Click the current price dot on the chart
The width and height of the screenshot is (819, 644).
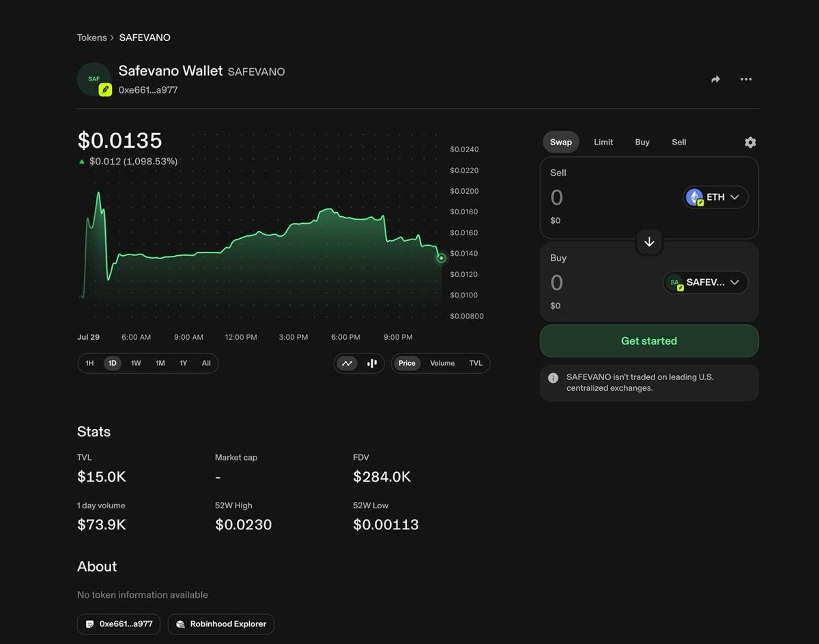(x=442, y=258)
